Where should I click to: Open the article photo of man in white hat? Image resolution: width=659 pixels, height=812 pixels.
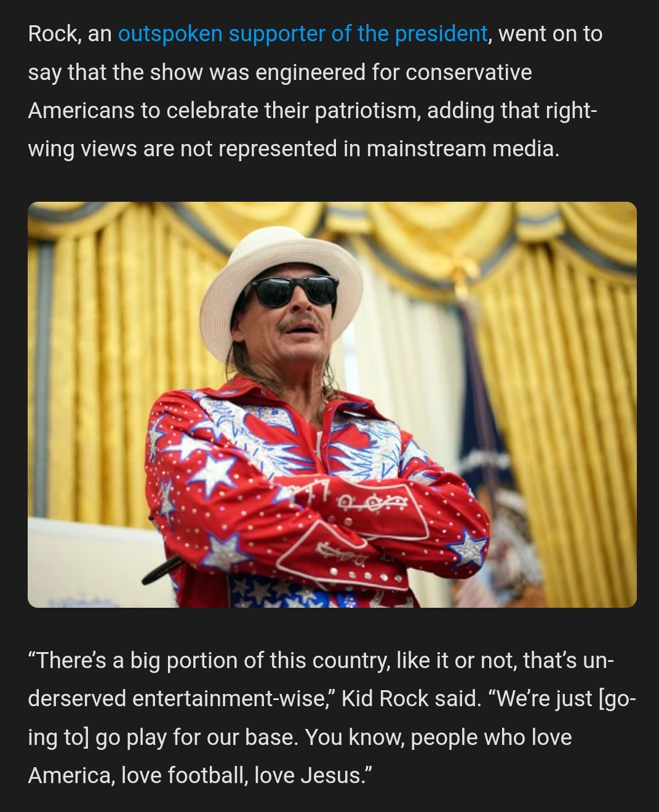point(332,405)
